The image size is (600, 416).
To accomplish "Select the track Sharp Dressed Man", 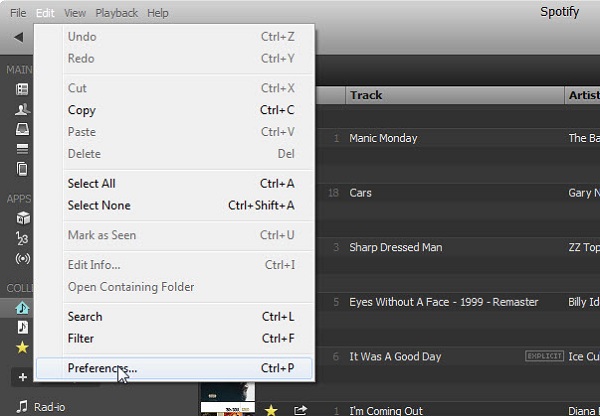I will tap(395, 247).
